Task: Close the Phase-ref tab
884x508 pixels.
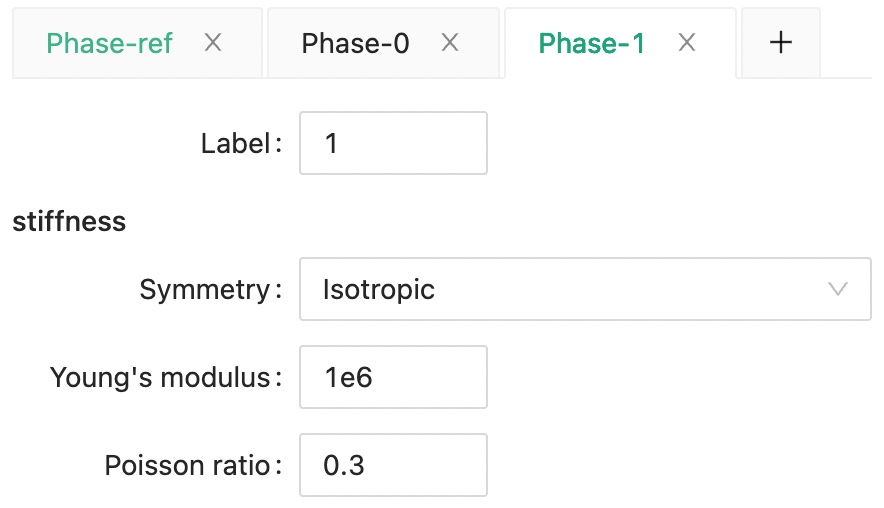Action: [212, 43]
